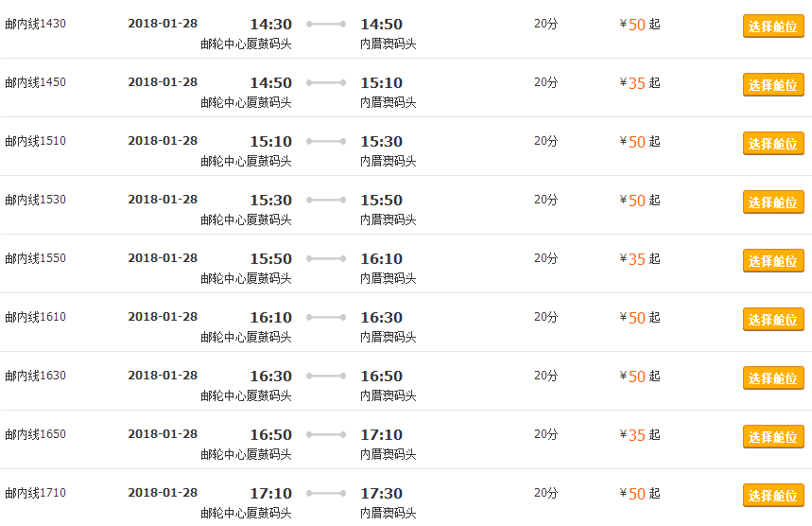Click route name 邮内线1450
Viewport: 812px width, 526px height.
(35, 82)
